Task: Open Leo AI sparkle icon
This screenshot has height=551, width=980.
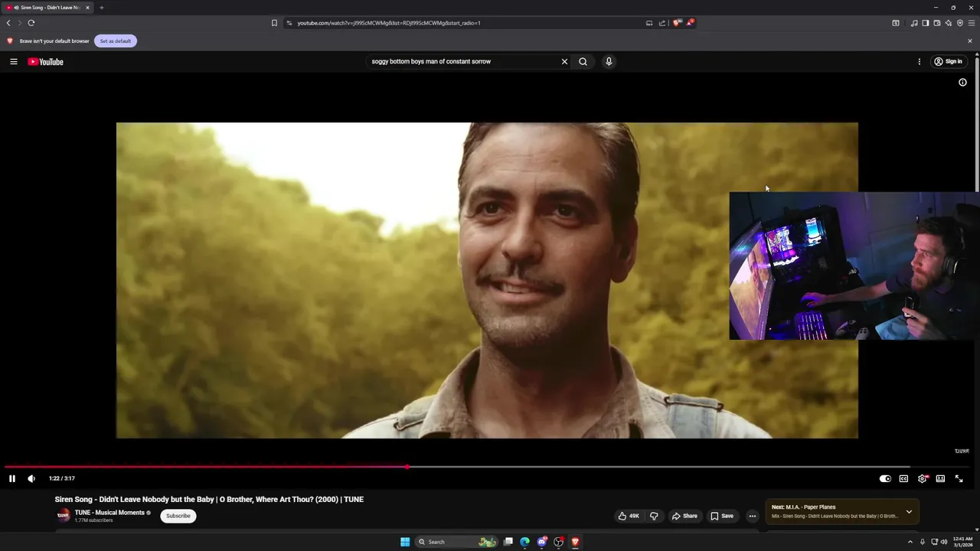Action: tap(949, 23)
